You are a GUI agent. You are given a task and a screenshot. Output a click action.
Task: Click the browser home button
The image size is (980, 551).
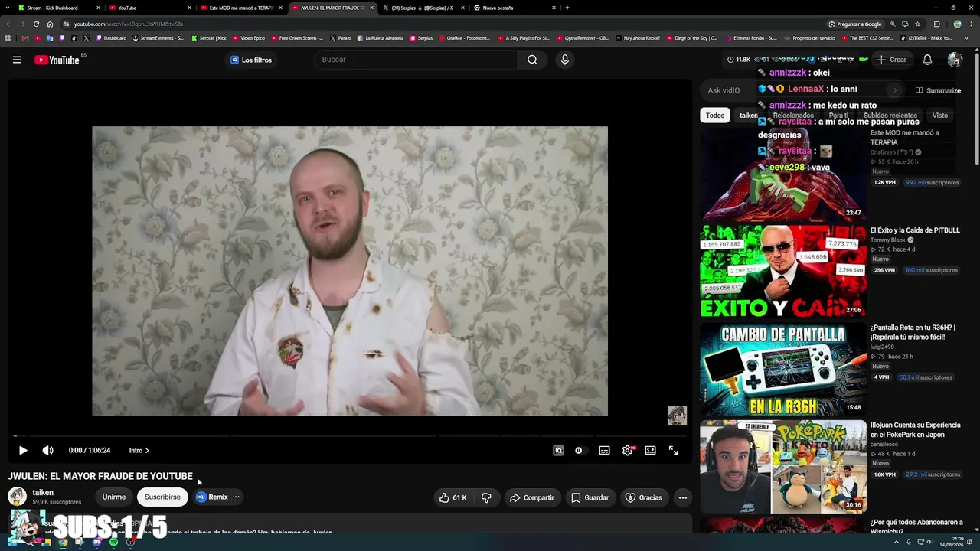[x=51, y=24]
